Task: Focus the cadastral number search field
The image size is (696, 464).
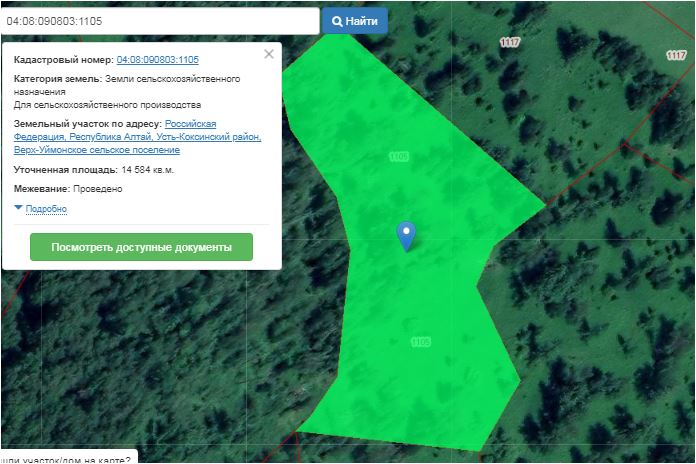Action: click(160, 21)
